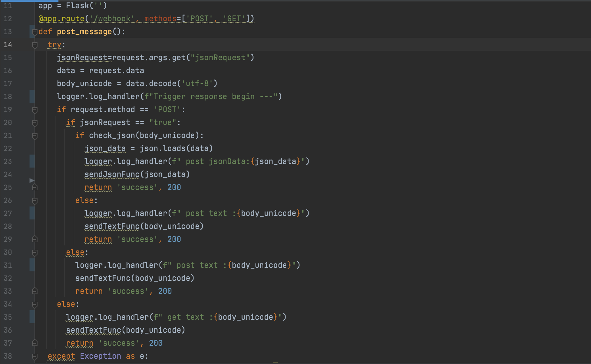
Task: Click line number 16 in the gutter
Action: [x=8, y=70]
